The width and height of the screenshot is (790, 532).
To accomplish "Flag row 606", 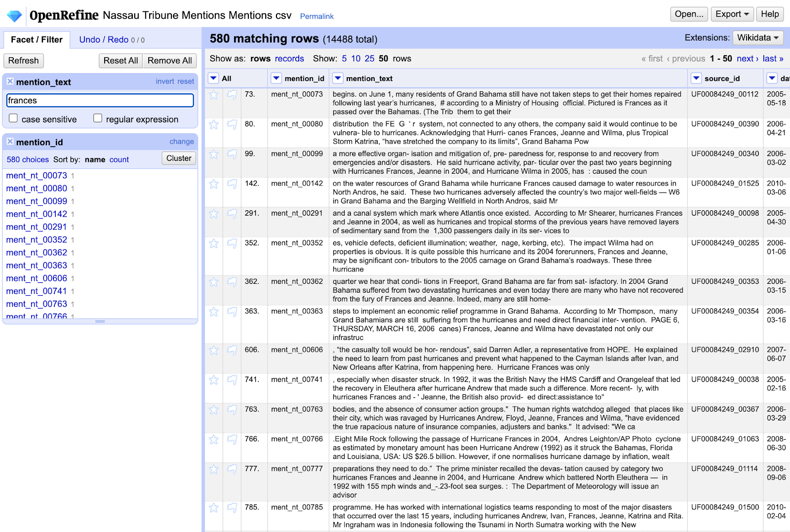I will point(232,350).
